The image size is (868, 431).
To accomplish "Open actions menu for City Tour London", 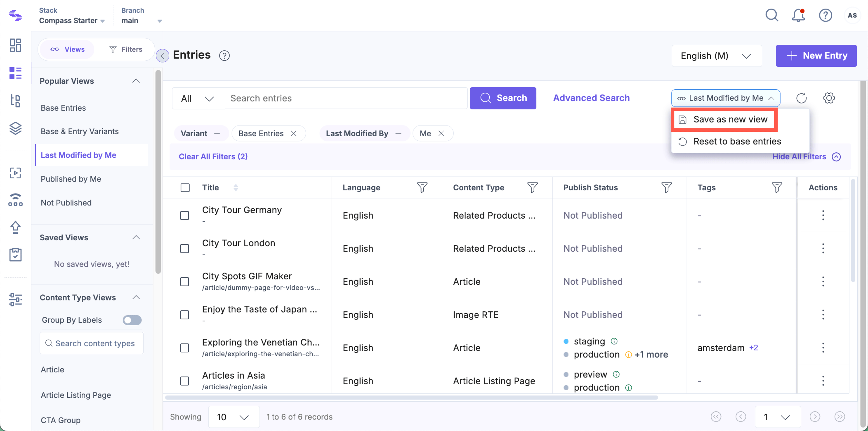I will [823, 248].
